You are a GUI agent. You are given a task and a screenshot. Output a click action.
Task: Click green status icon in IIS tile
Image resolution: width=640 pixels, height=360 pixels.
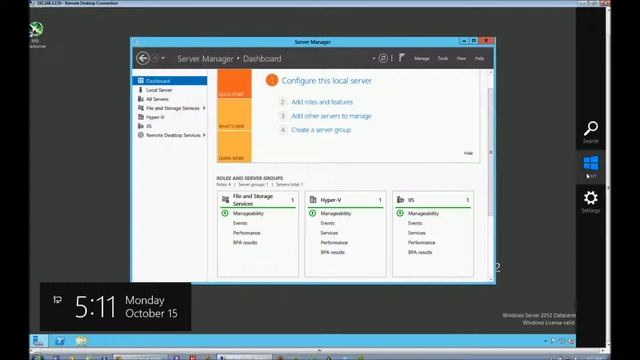400,213
